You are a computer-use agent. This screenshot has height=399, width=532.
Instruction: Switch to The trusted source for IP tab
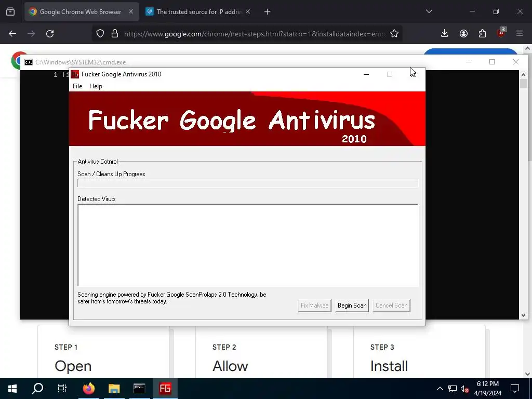click(198, 12)
